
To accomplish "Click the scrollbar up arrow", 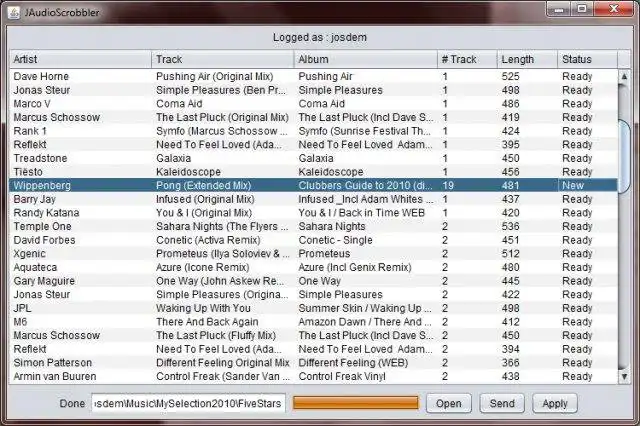I will coord(624,76).
